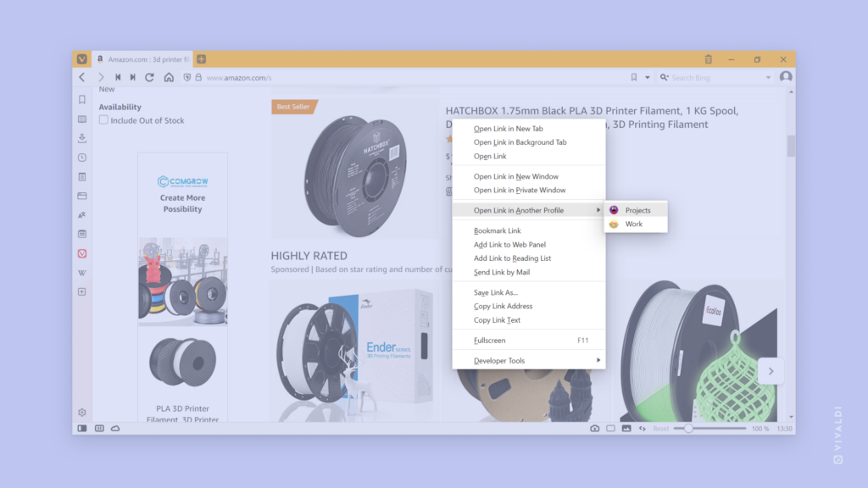
Task: Open the link in the Work profile
Action: (x=636, y=224)
